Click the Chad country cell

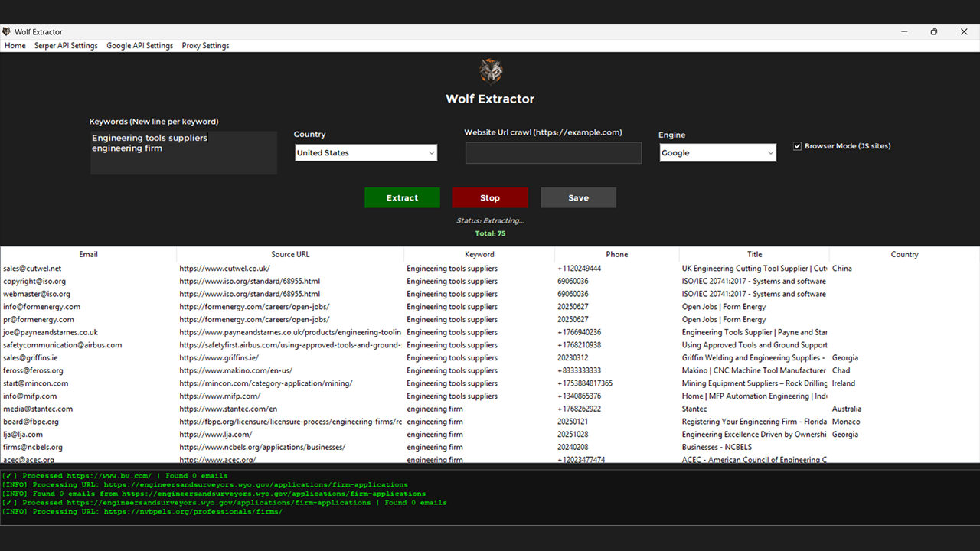pos(841,370)
